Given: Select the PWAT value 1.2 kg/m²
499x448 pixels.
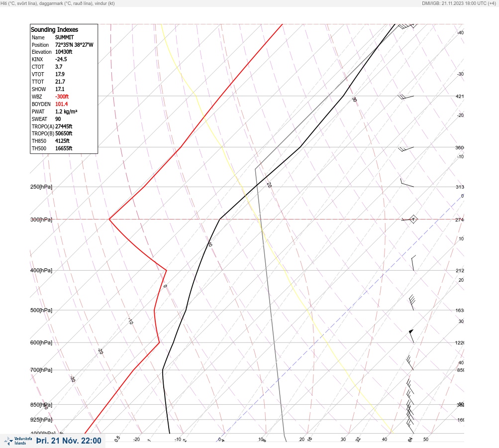Looking at the screenshot, I should [x=66, y=112].
